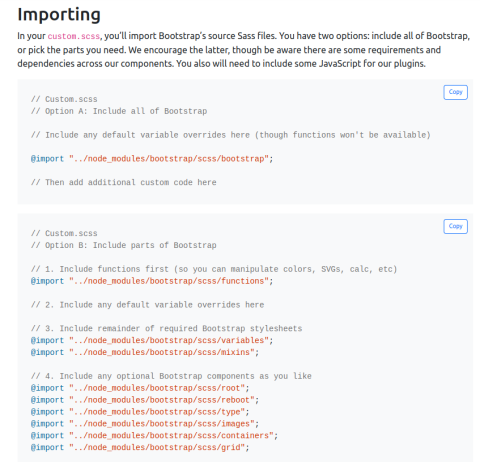
Task: Click the pink custom.scss inline code
Action: (74, 36)
